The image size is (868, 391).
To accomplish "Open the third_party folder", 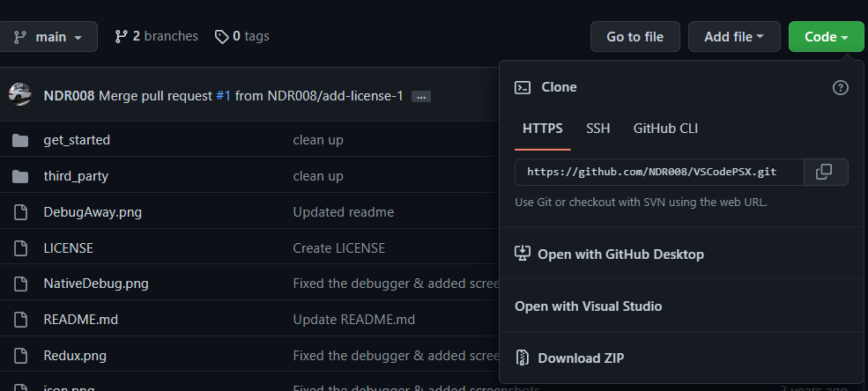I will 76,176.
